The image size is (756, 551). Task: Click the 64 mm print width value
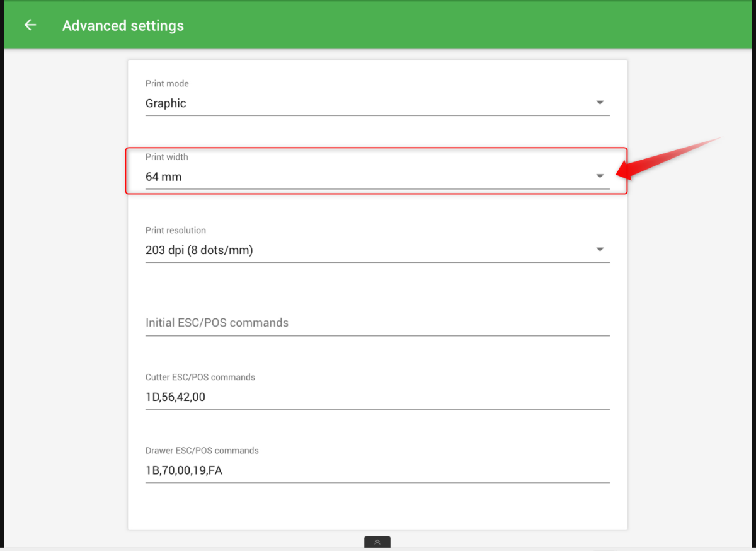point(163,177)
